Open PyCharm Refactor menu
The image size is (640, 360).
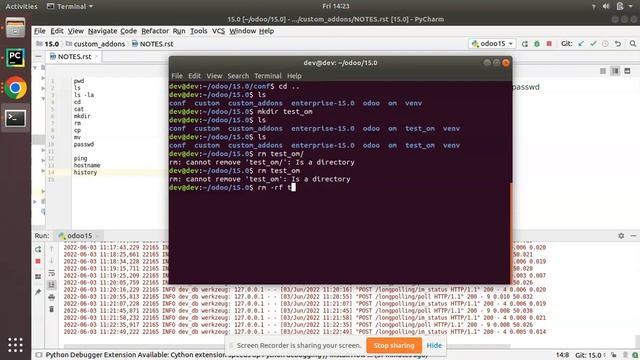pyautogui.click(x=155, y=31)
